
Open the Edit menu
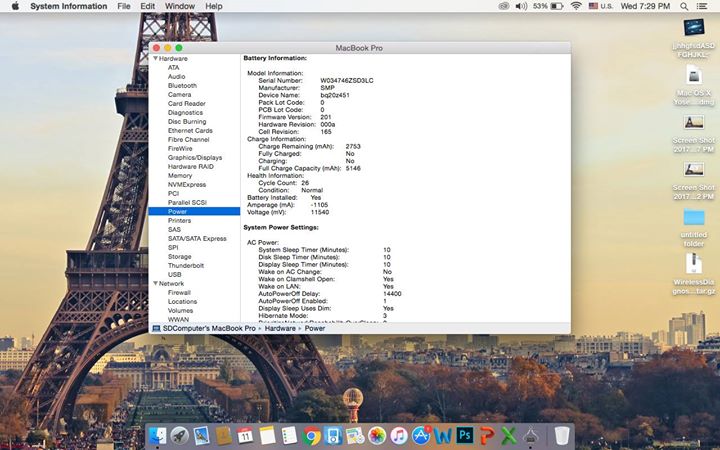click(x=147, y=6)
